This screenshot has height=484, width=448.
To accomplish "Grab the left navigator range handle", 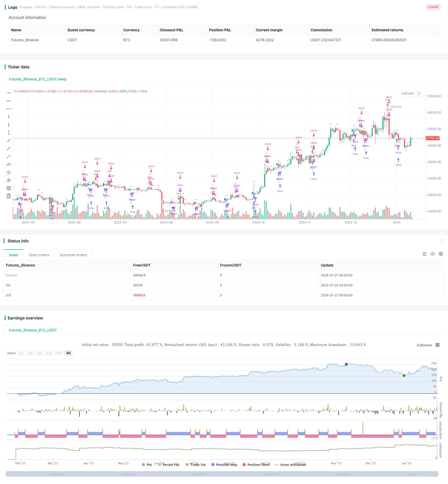I will click(x=7, y=474).
